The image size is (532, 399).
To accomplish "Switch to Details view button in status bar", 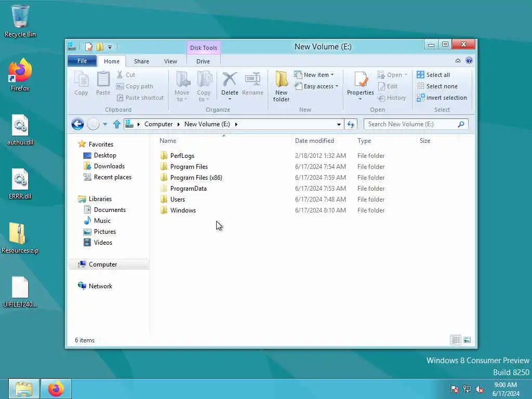I will pos(456,340).
